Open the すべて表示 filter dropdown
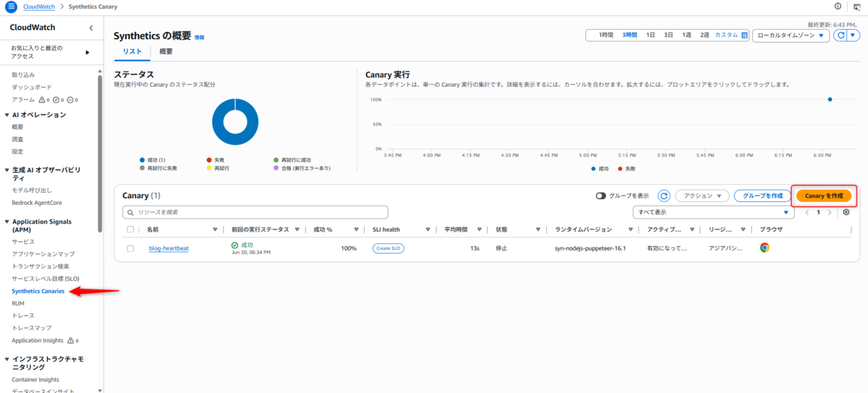868x393 pixels. click(713, 212)
